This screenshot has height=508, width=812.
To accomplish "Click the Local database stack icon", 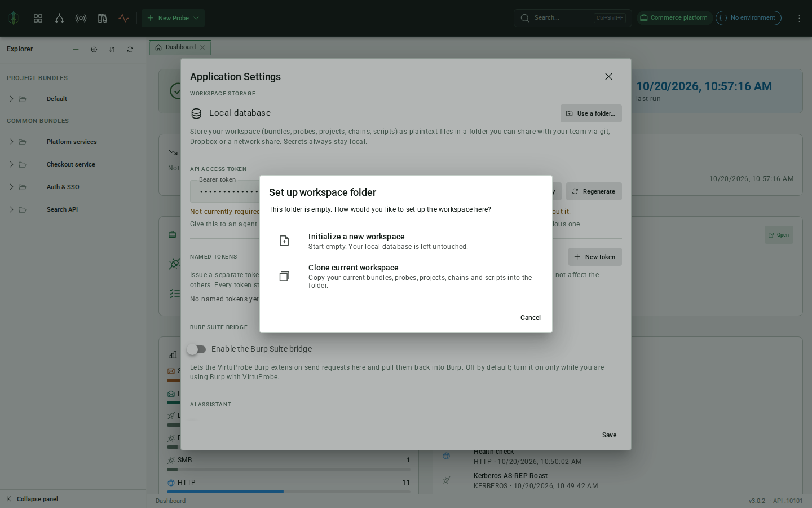I will (196, 113).
